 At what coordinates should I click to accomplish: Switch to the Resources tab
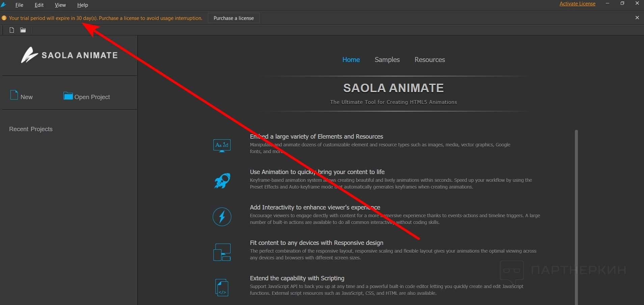click(430, 60)
